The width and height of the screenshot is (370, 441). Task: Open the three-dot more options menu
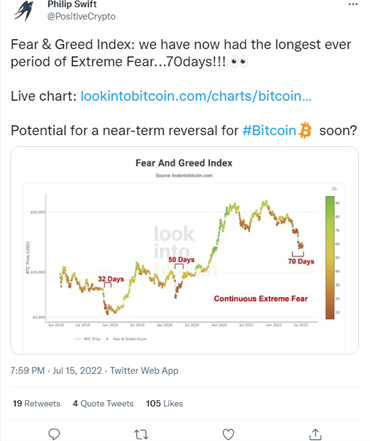coord(353,4)
